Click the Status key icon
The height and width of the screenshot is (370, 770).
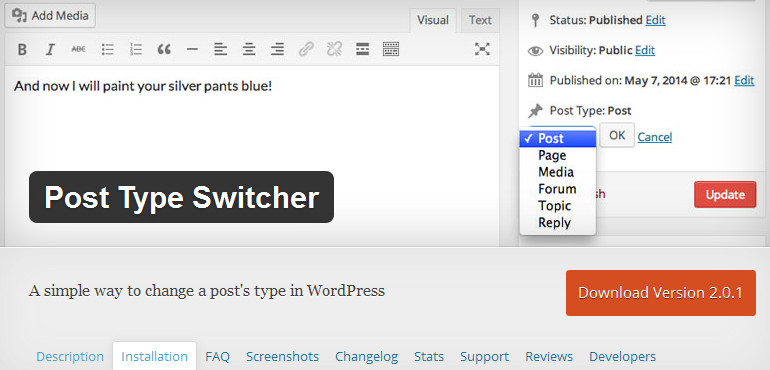pyautogui.click(x=535, y=21)
